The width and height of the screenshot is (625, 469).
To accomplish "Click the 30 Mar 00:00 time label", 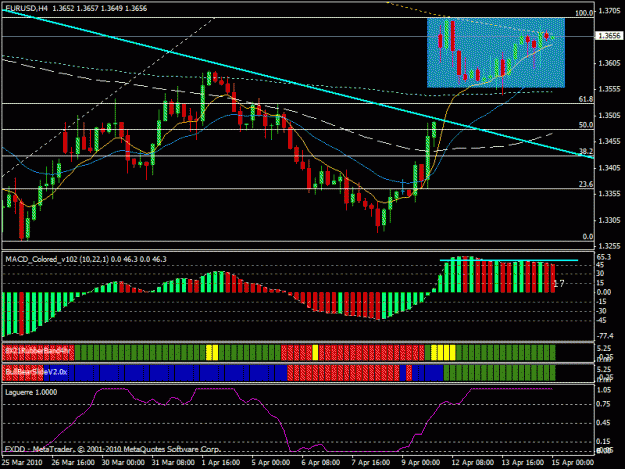I will click(123, 462).
